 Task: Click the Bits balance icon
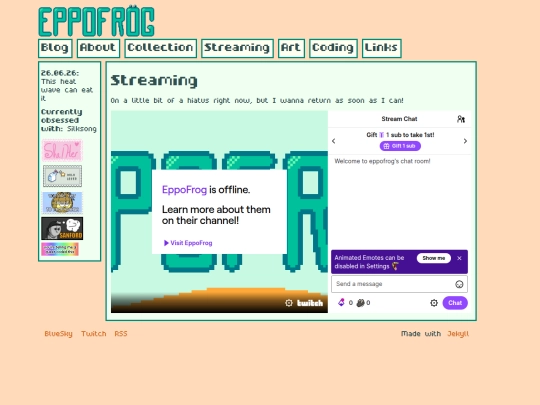[x=341, y=302]
